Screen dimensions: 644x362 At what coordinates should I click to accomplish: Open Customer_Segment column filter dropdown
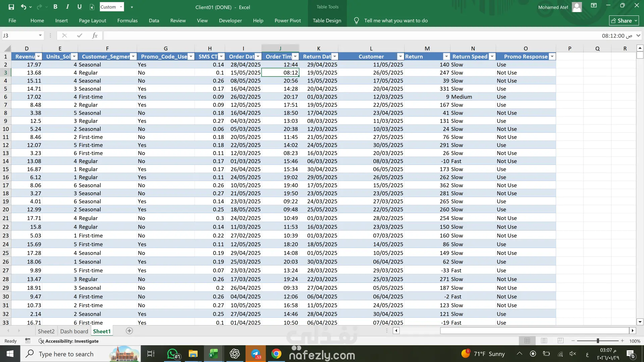133,57
